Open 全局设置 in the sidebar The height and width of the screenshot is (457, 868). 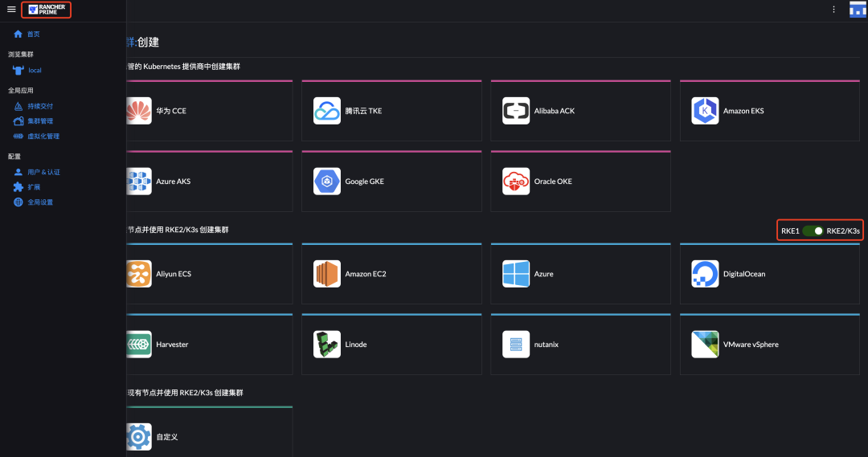(x=40, y=202)
